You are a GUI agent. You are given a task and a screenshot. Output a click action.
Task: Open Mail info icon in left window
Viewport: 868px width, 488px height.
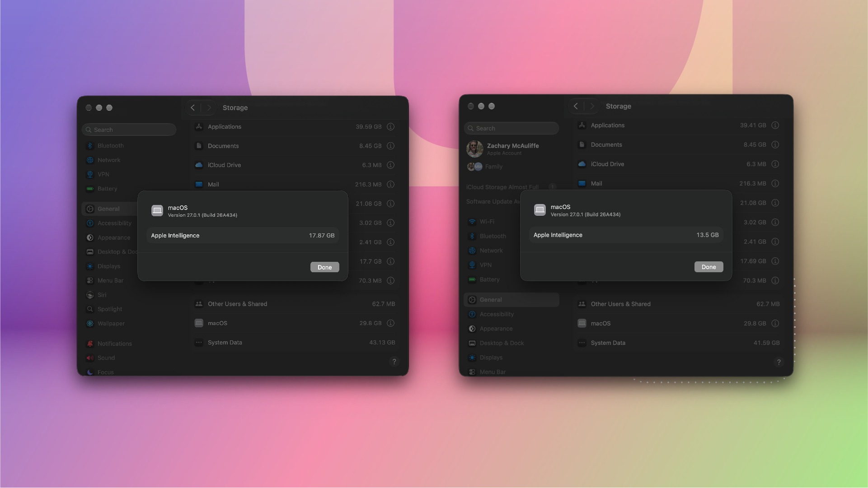point(391,184)
